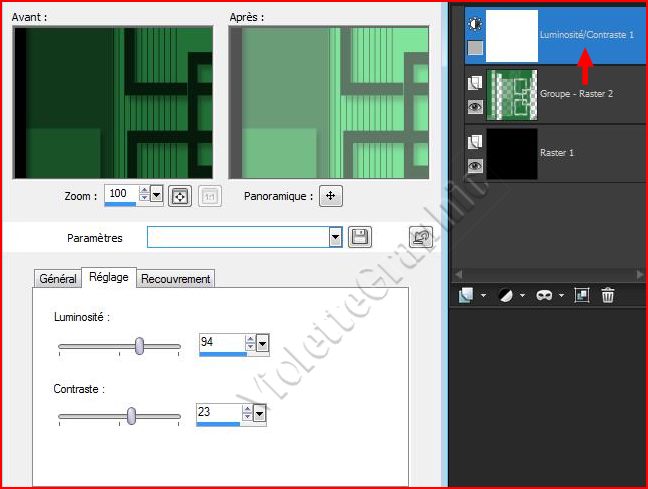This screenshot has width=648, height=489.
Task: Click the reset to default icon beside Paramètres
Action: coord(421,237)
